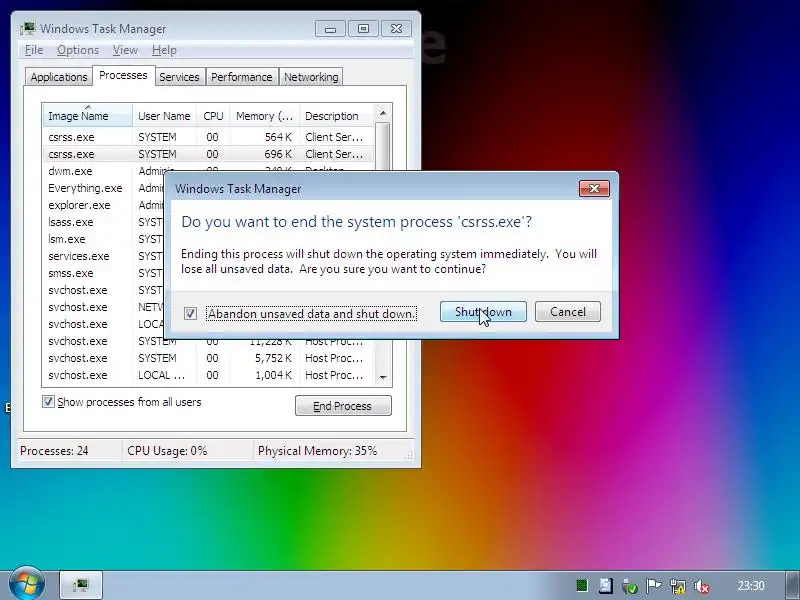This screenshot has height=600, width=800.
Task: Sort by Memory column header
Action: [264, 116]
